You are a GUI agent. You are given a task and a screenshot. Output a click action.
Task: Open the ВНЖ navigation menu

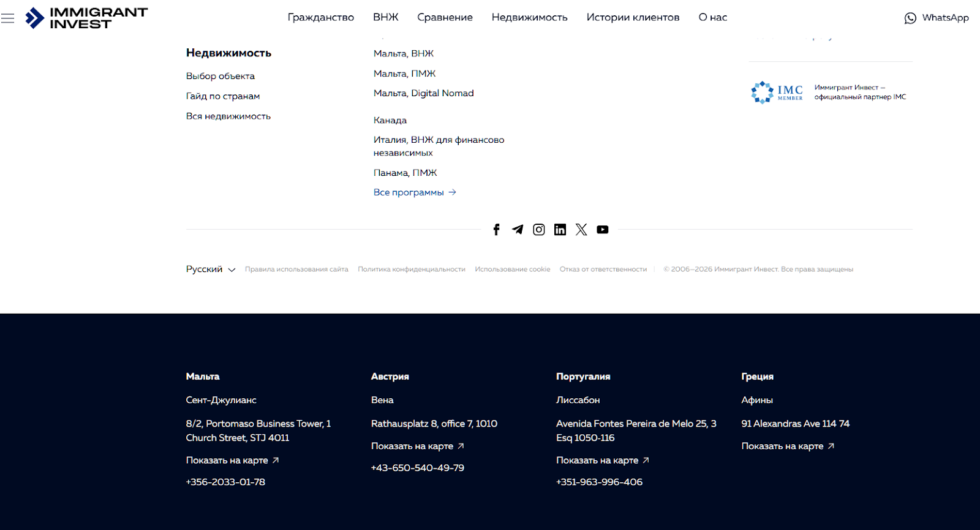point(385,18)
